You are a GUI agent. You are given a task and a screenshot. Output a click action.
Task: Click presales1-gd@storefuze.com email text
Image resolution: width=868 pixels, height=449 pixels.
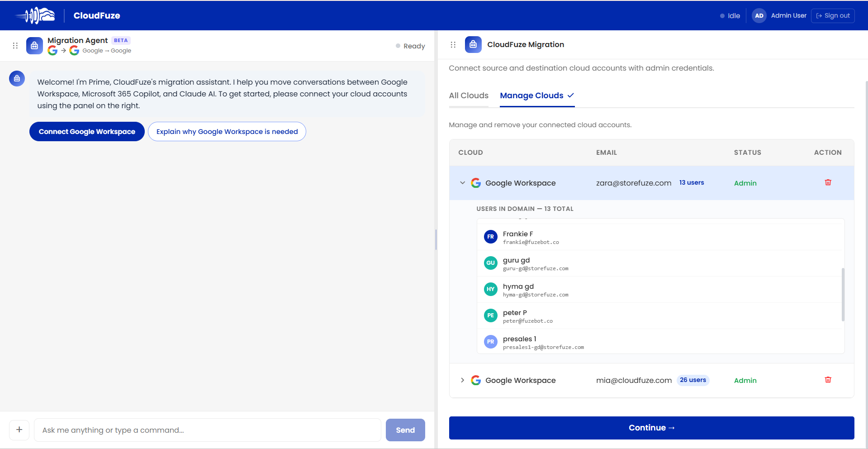[x=543, y=347]
